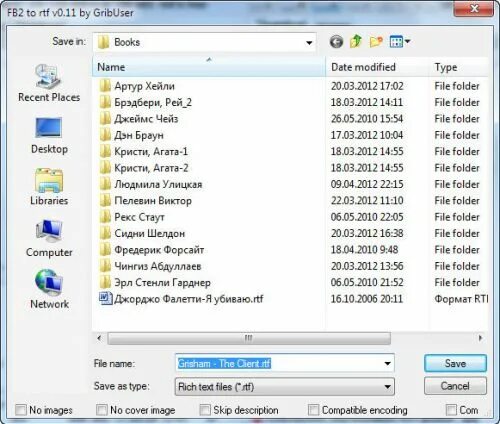
Task: Sort by Date modified column
Action: coord(377,67)
